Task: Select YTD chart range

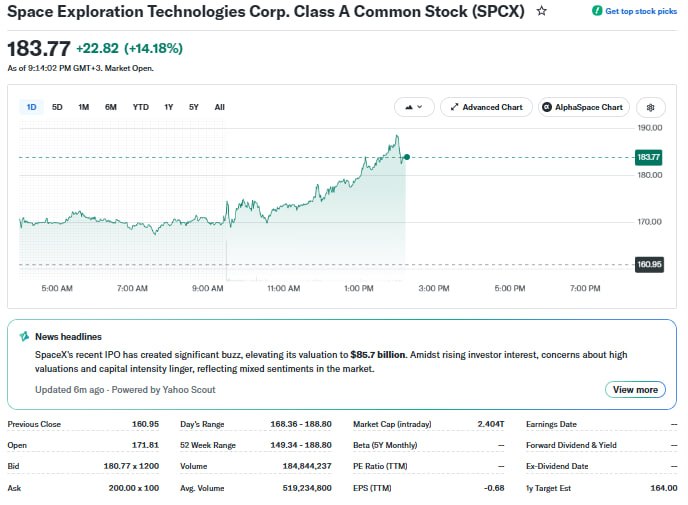Action: 140,107
